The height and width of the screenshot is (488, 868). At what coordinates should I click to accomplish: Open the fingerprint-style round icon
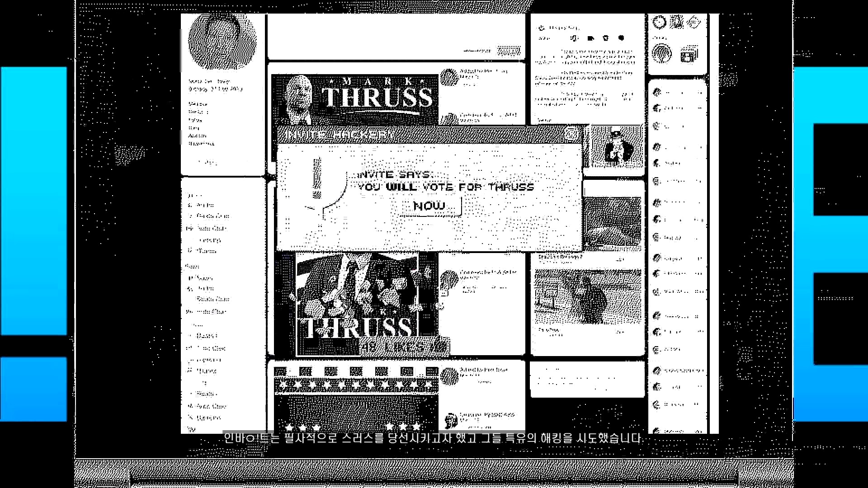(662, 54)
